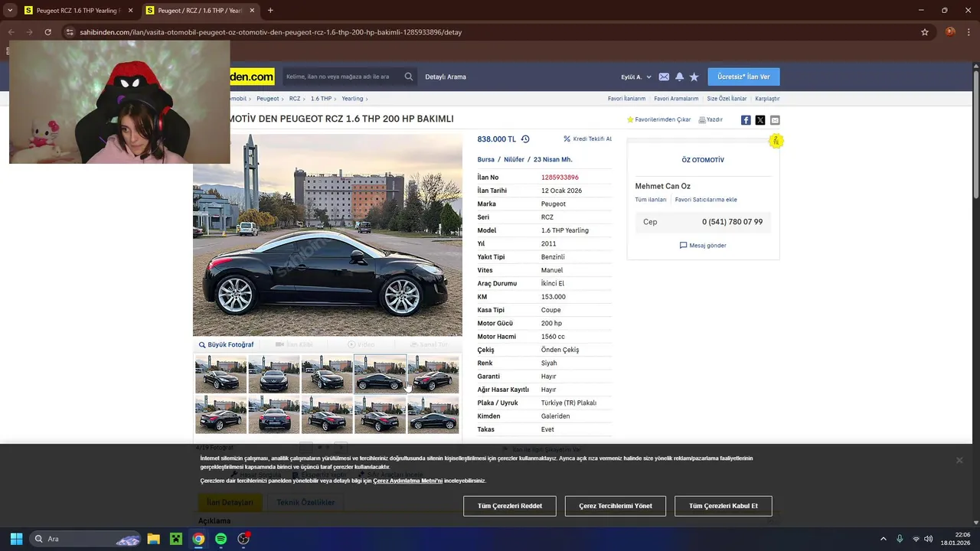Open Wi-Fi network tray icon
This screenshot has width=980, height=551.
916,539
